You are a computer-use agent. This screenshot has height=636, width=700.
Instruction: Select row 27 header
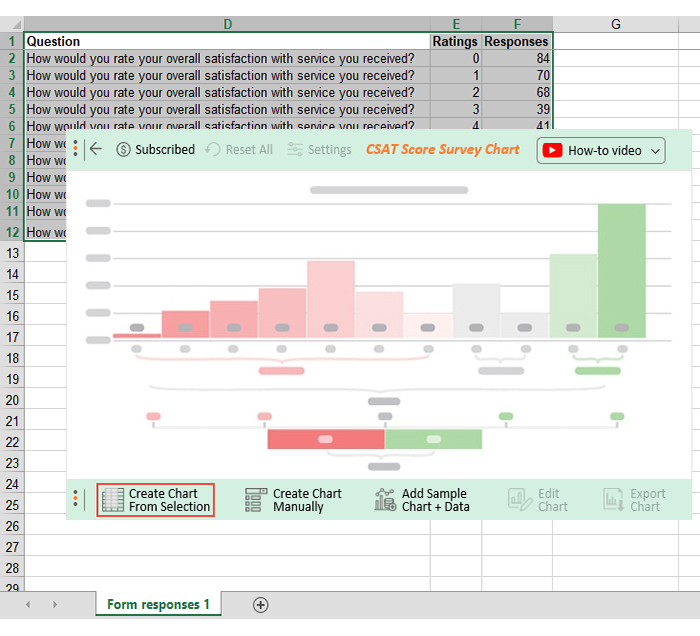tap(12, 547)
